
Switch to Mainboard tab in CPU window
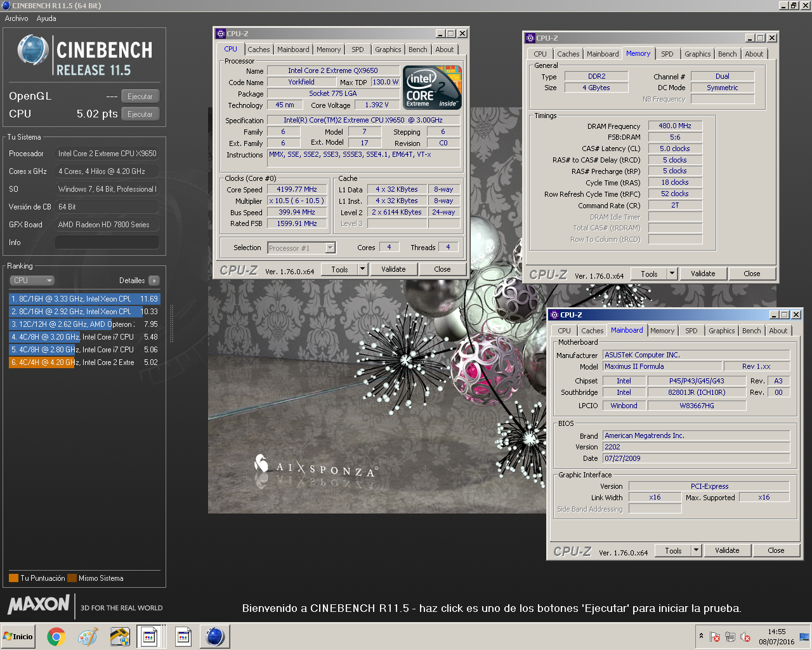(x=293, y=50)
